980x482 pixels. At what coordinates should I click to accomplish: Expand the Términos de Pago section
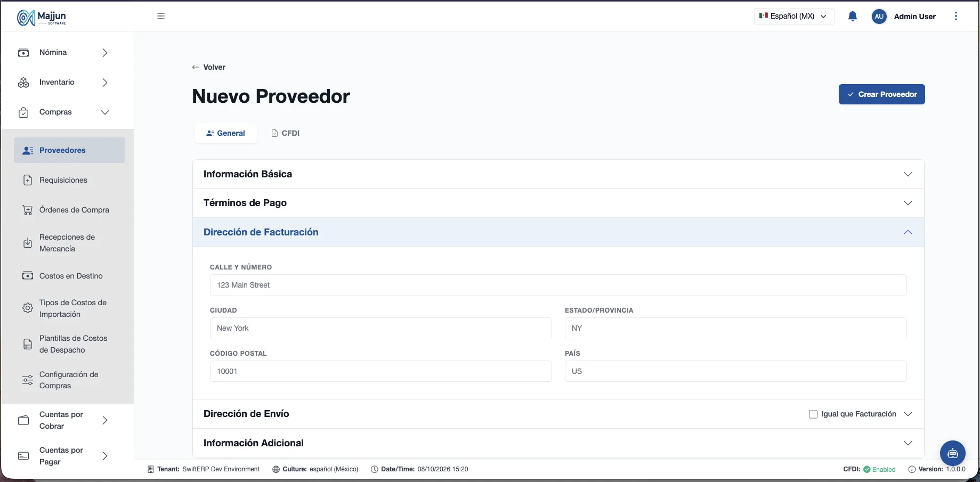coord(558,203)
